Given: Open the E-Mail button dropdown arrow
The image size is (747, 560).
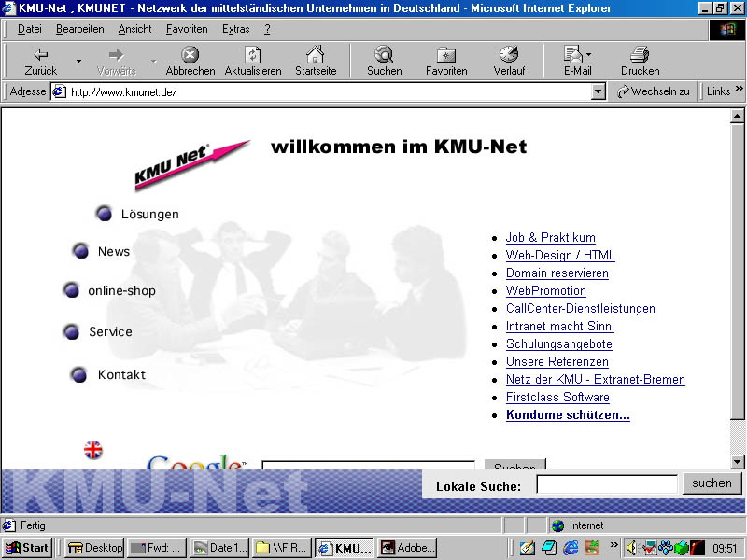Looking at the screenshot, I should [x=589, y=54].
